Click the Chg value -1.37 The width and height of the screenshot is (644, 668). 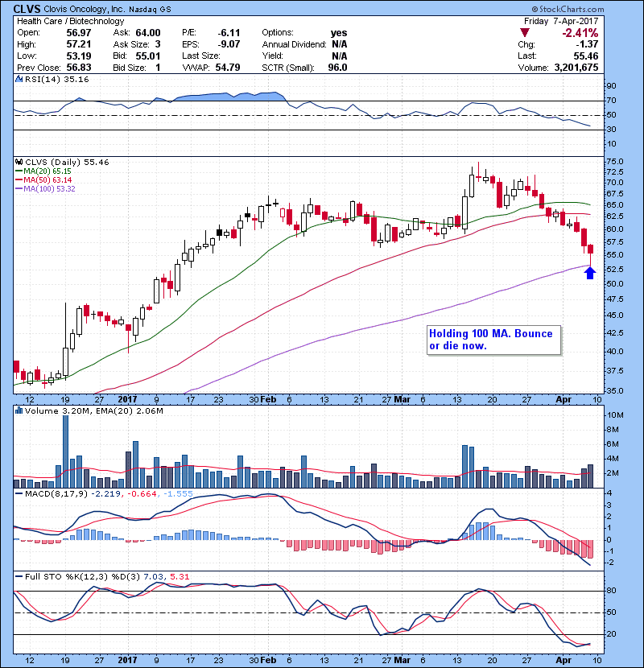(587, 44)
